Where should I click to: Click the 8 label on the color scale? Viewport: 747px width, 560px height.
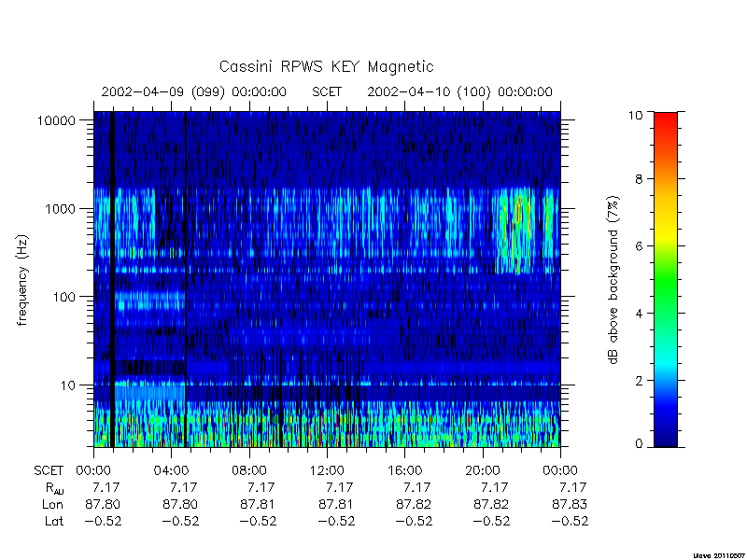[639, 179]
